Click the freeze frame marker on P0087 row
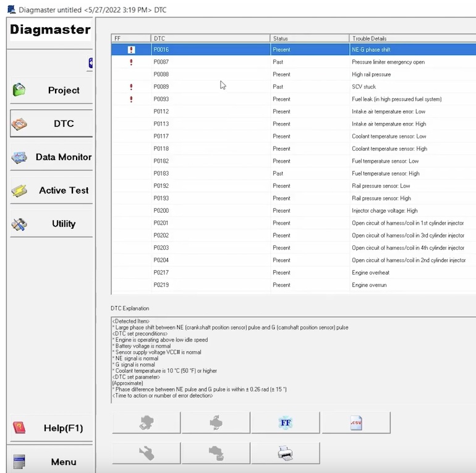 (x=131, y=62)
